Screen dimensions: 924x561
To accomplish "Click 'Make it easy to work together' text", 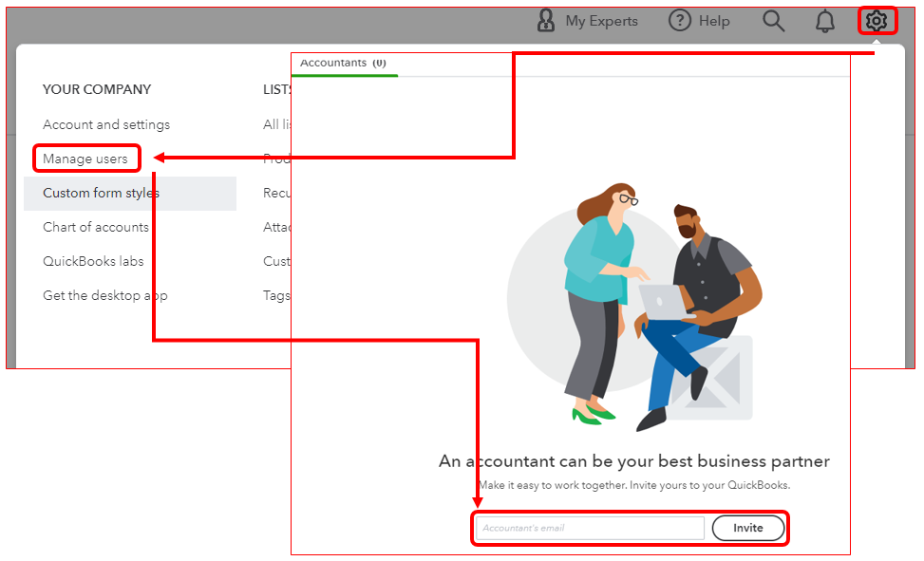I will pyautogui.click(x=634, y=485).
